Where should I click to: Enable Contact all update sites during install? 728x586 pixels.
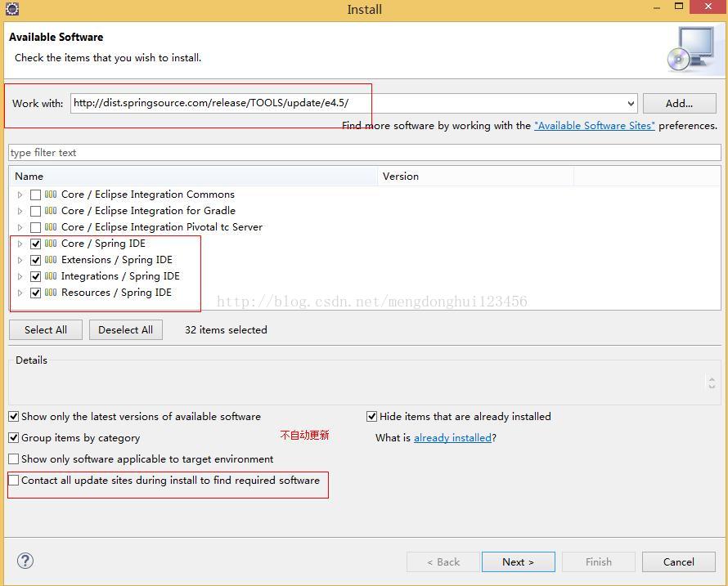point(14,481)
